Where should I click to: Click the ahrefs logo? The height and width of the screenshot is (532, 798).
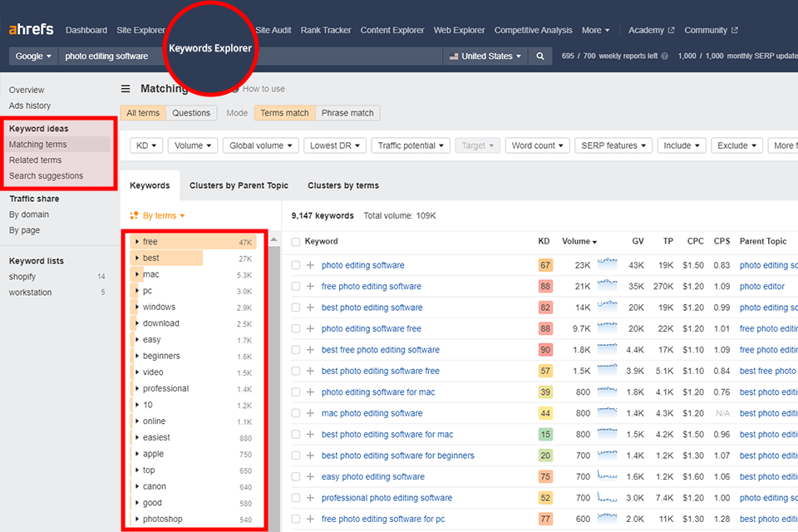click(x=31, y=30)
